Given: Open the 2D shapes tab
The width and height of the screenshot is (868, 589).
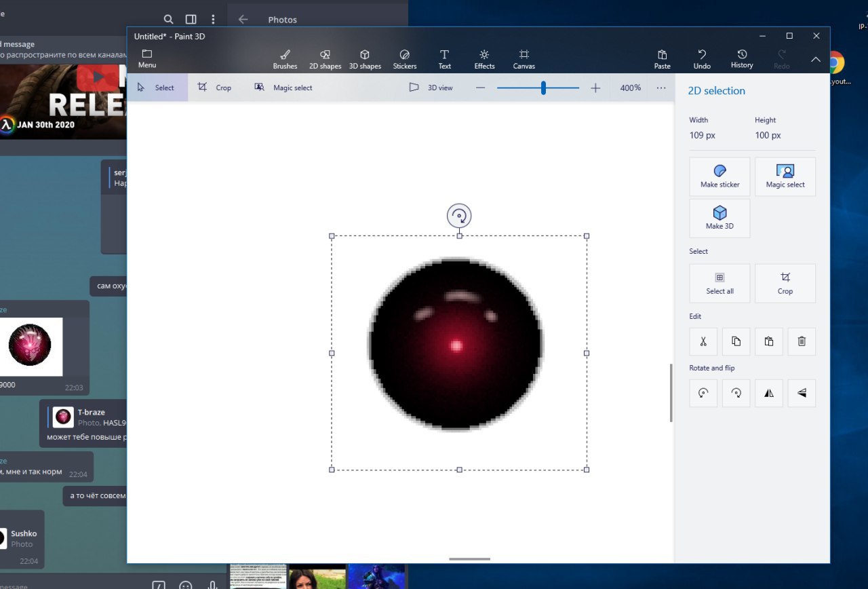Looking at the screenshot, I should (x=325, y=59).
